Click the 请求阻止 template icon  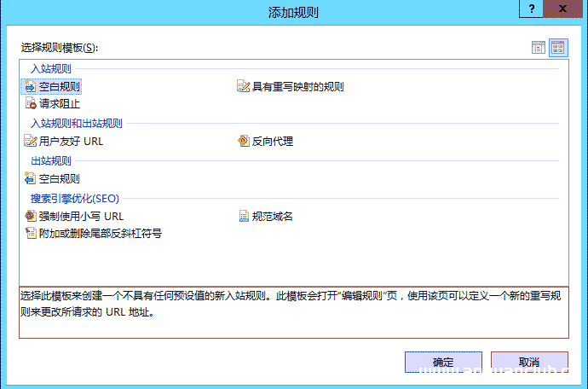coord(31,103)
